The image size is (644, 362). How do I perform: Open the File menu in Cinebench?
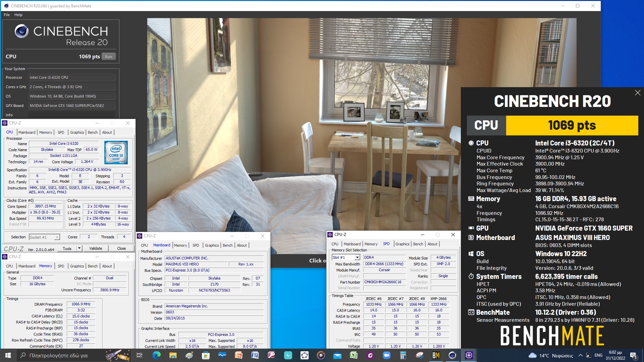click(7, 15)
